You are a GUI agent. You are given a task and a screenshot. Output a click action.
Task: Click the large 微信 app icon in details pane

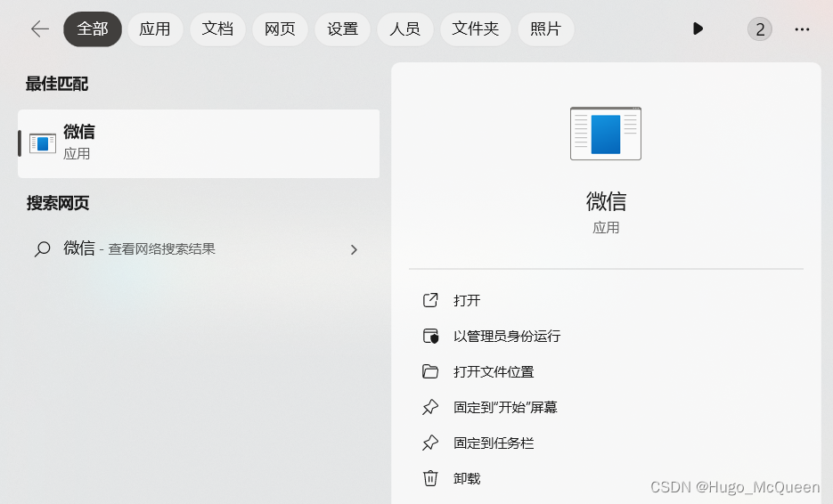point(606,134)
